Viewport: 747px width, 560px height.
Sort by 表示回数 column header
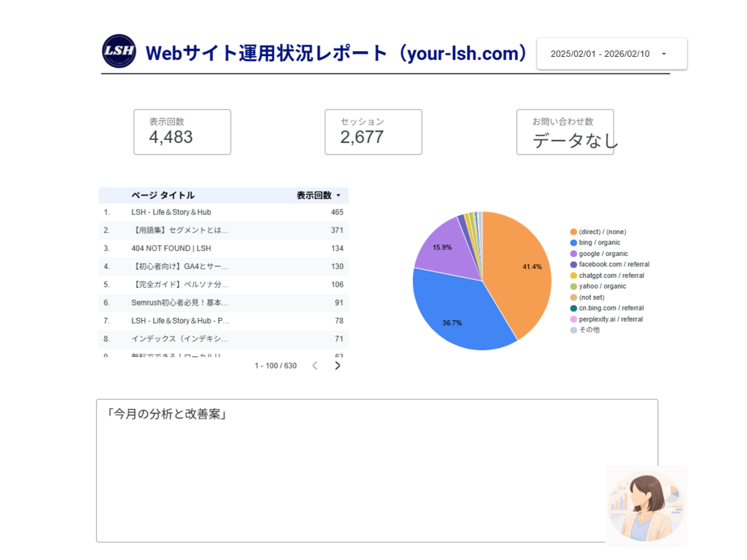314,195
